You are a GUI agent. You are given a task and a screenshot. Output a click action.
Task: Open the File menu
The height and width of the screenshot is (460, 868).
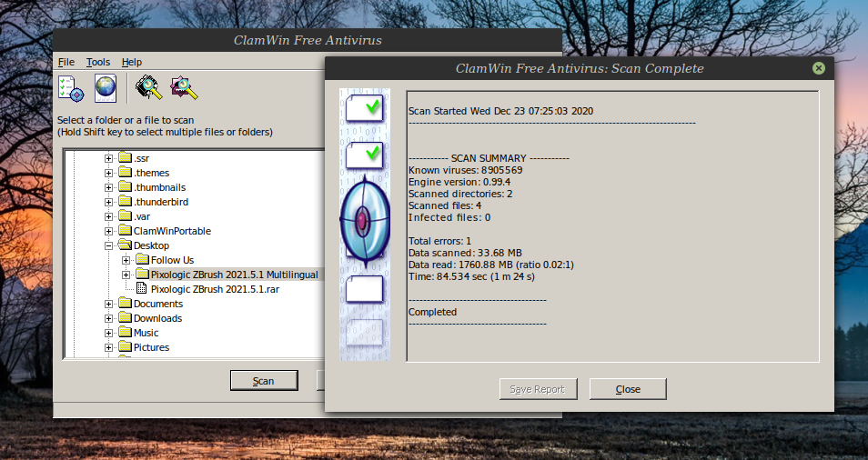click(66, 62)
